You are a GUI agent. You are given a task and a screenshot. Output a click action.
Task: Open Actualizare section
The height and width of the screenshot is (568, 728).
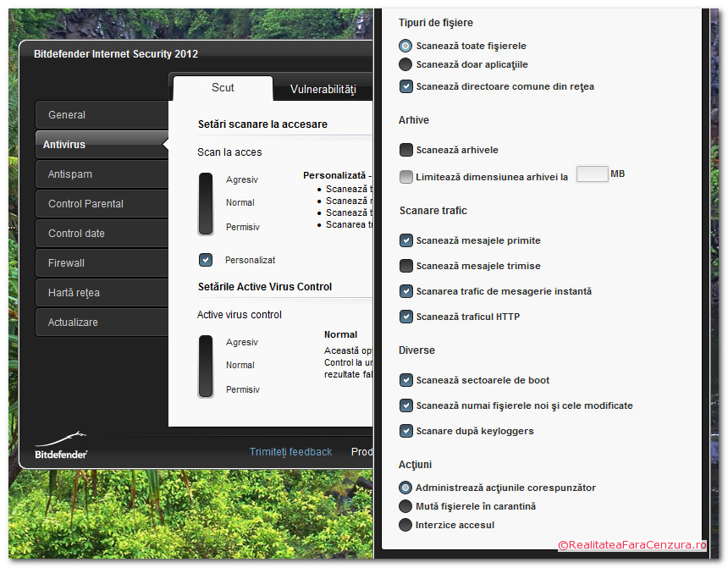[x=102, y=322]
